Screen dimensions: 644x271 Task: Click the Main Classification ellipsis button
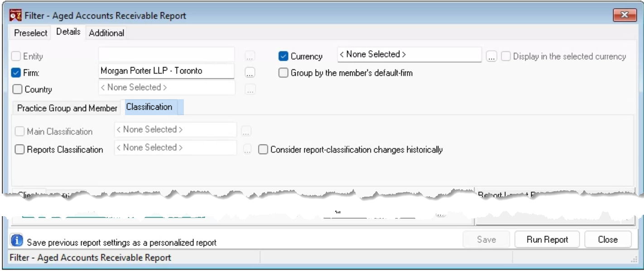(x=246, y=131)
